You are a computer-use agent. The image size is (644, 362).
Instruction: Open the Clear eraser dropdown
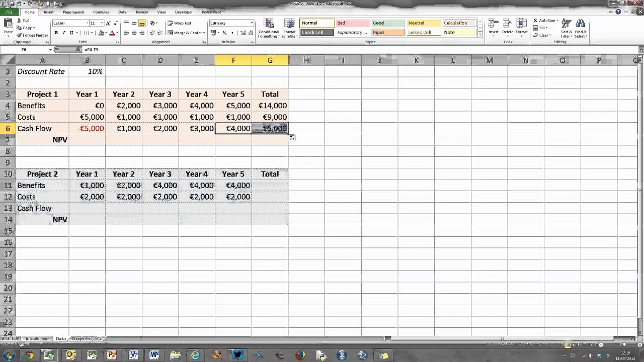(x=542, y=35)
